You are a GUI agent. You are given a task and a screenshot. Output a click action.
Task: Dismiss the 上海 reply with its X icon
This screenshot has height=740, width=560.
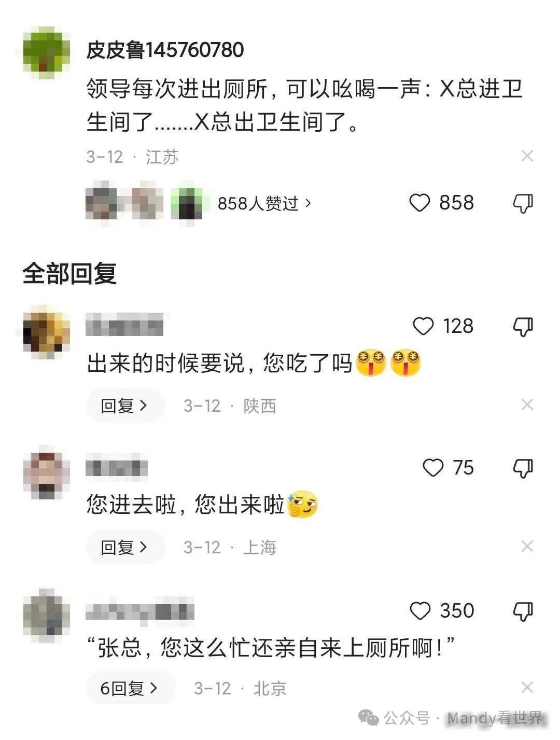[527, 546]
